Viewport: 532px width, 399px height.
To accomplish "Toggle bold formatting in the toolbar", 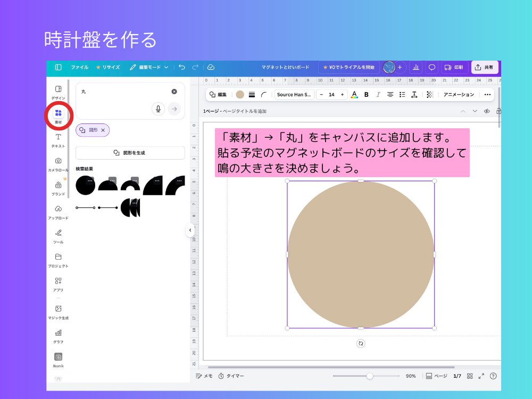I will point(367,94).
